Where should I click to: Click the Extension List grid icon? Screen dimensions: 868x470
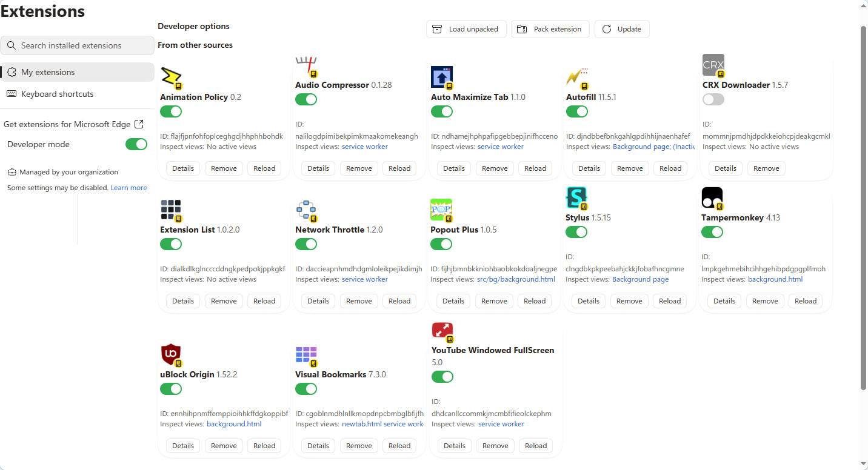click(171, 210)
